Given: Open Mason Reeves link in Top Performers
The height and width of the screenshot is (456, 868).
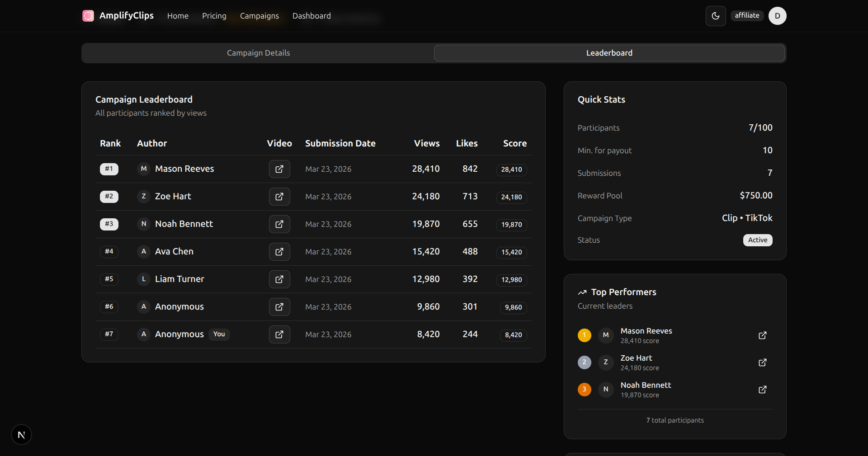Looking at the screenshot, I should (763, 335).
